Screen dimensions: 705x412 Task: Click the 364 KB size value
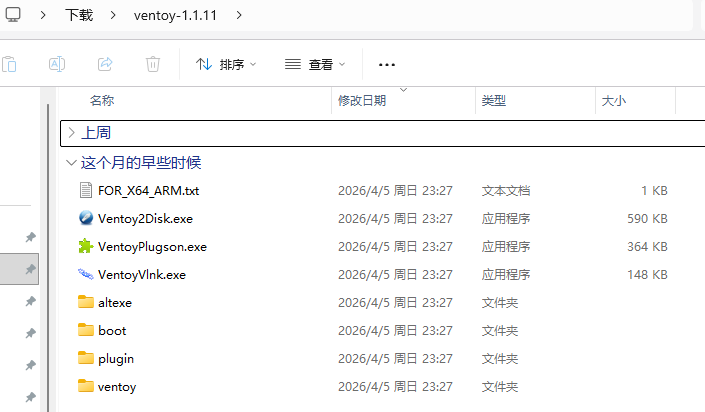(647, 246)
